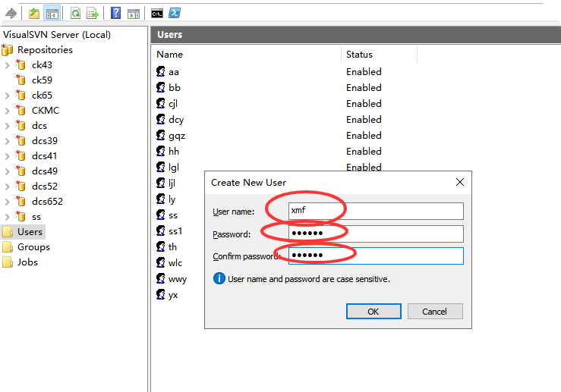Select the ck65 repository icon
The image size is (561, 392).
[20, 95]
